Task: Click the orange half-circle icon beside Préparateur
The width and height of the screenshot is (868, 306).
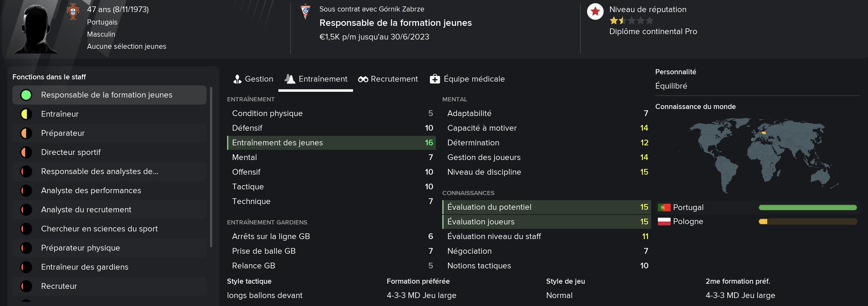Action: click(26, 133)
